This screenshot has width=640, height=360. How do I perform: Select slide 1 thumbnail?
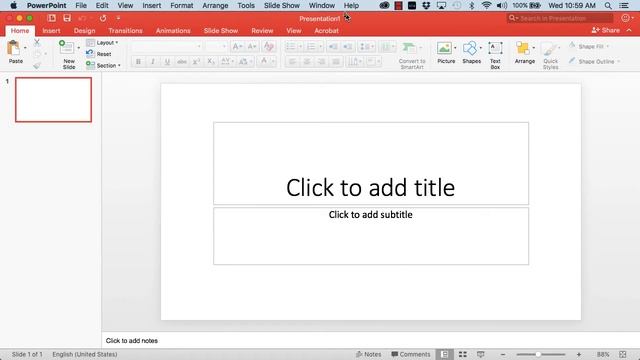tap(53, 100)
